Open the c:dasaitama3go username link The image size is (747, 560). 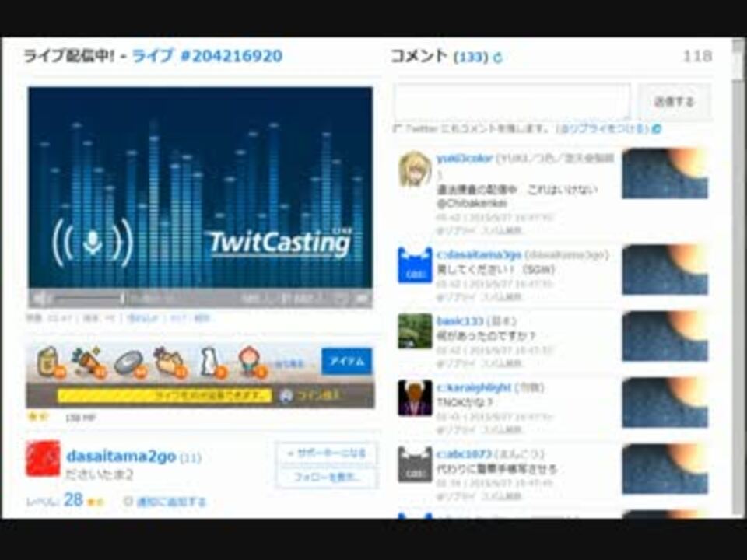click(x=479, y=255)
